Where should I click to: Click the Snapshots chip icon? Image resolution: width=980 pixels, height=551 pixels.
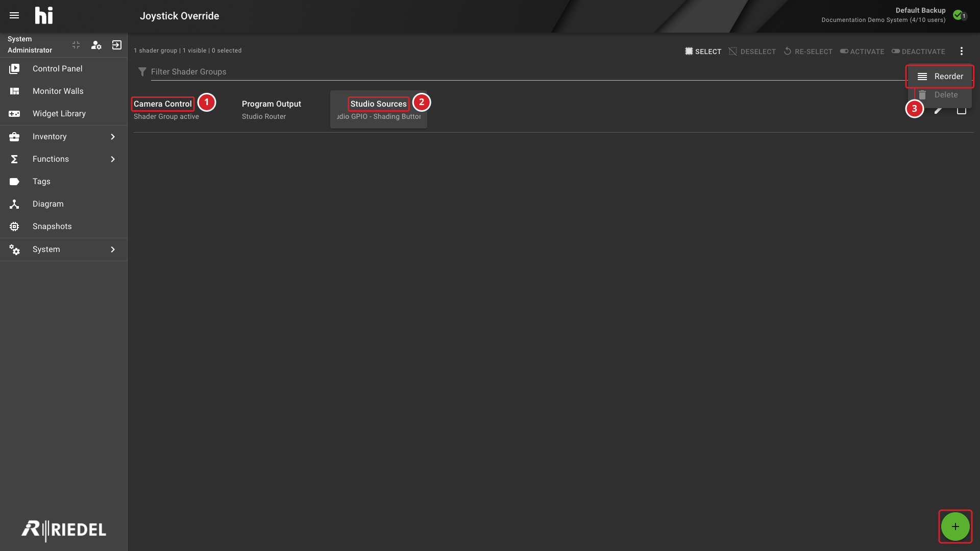click(14, 226)
